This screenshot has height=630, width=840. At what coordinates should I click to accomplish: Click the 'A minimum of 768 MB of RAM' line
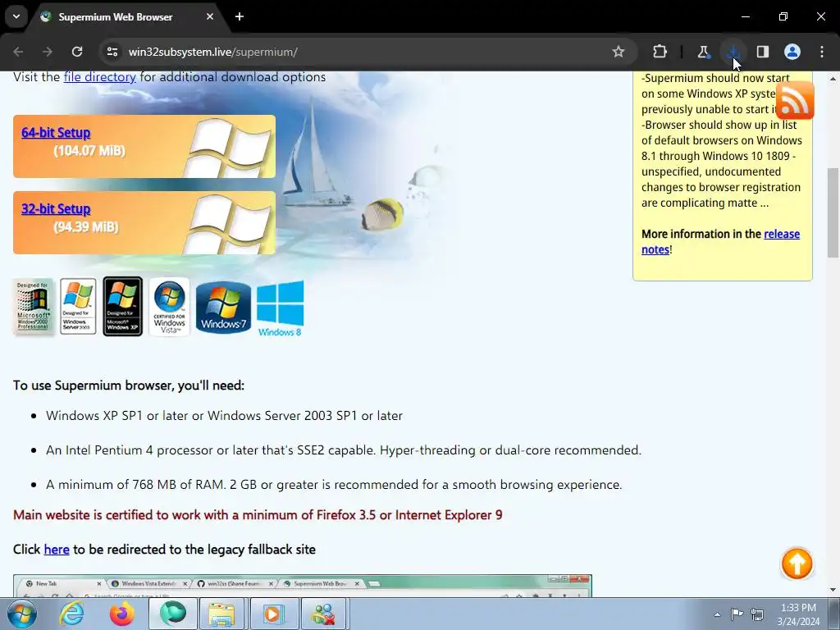334,484
